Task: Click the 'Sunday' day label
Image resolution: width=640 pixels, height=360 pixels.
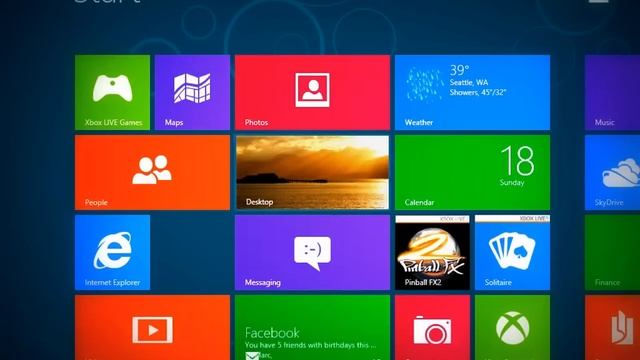Action: pyautogui.click(x=512, y=182)
